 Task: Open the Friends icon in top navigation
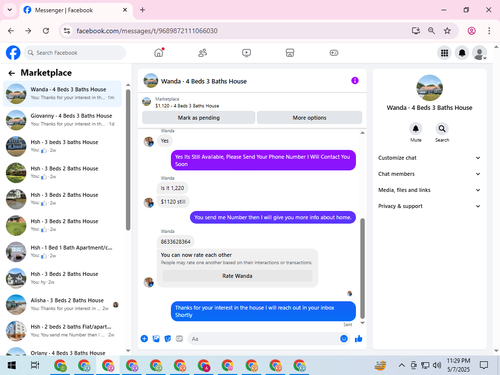(202, 53)
